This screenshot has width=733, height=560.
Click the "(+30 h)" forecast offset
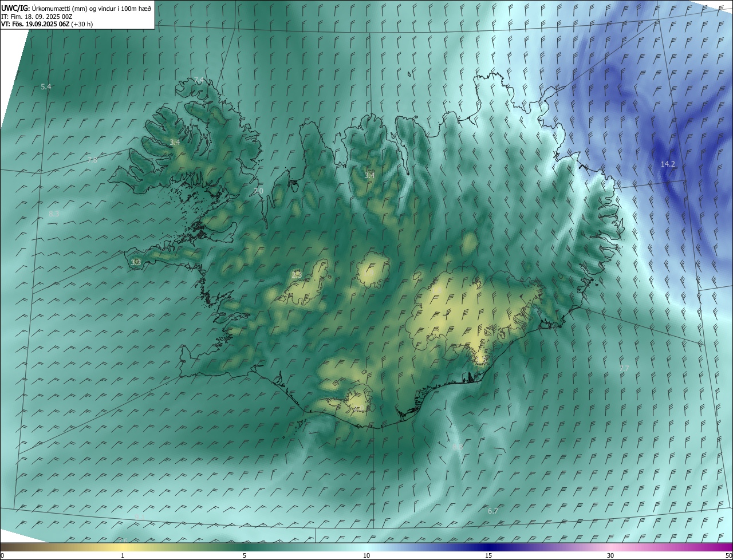coord(82,24)
